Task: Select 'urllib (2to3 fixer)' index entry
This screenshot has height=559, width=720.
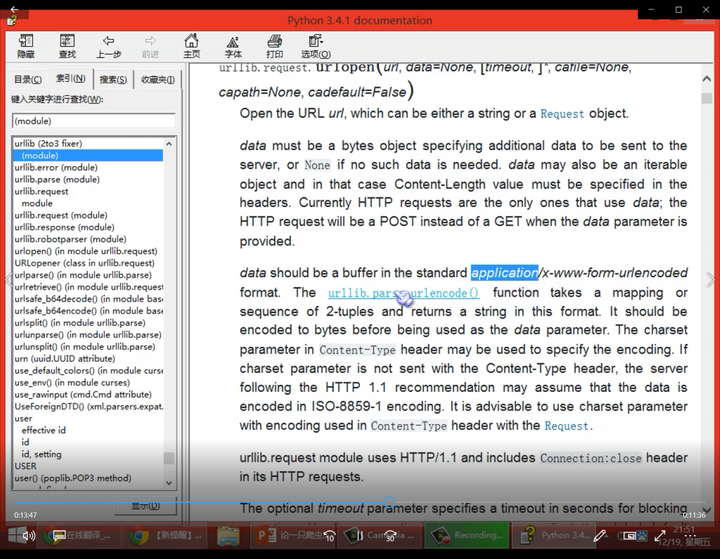Action: point(48,143)
